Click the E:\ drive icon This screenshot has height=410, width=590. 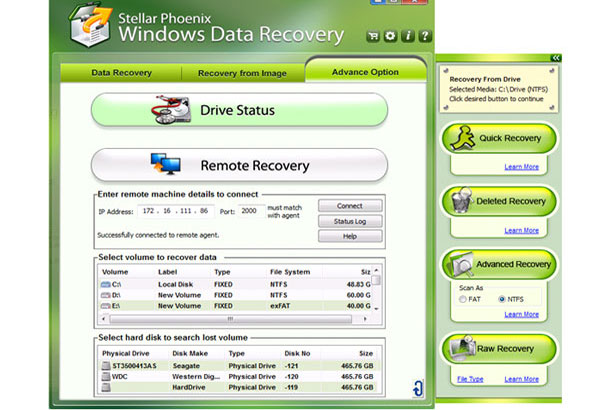105,306
